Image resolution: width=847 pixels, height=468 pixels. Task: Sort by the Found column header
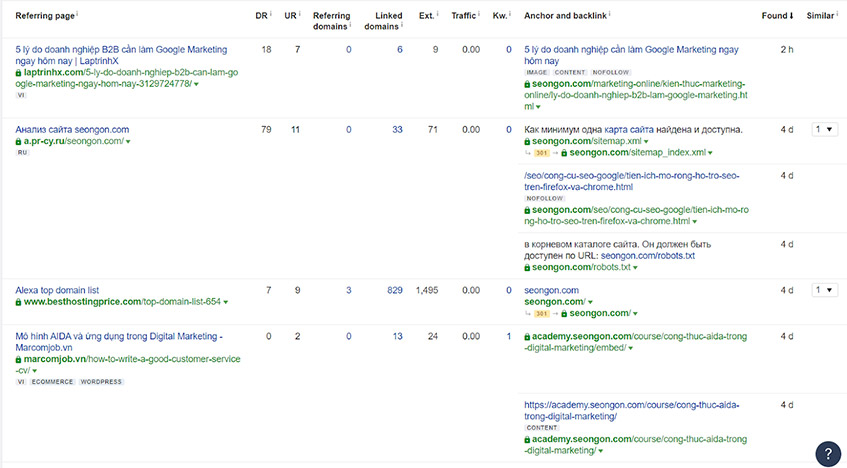click(x=777, y=16)
